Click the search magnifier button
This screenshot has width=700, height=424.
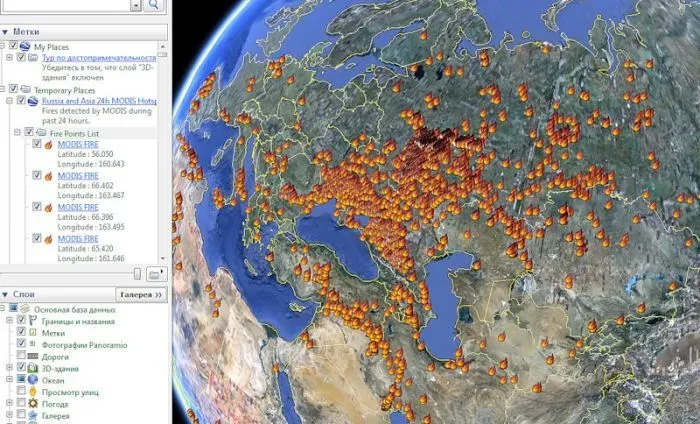tap(154, 5)
